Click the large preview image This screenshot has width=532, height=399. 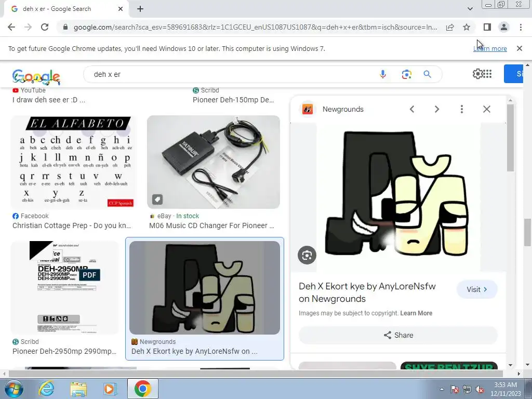coord(398,197)
